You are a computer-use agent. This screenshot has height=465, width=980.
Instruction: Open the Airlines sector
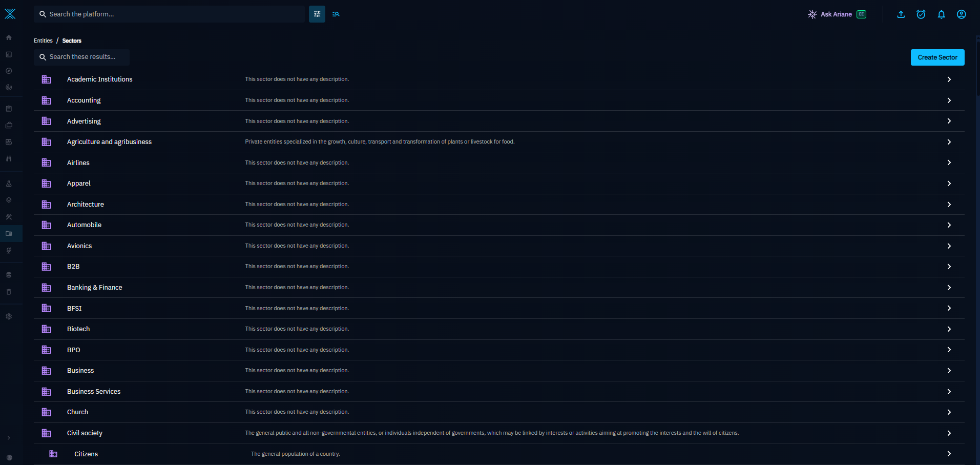499,163
